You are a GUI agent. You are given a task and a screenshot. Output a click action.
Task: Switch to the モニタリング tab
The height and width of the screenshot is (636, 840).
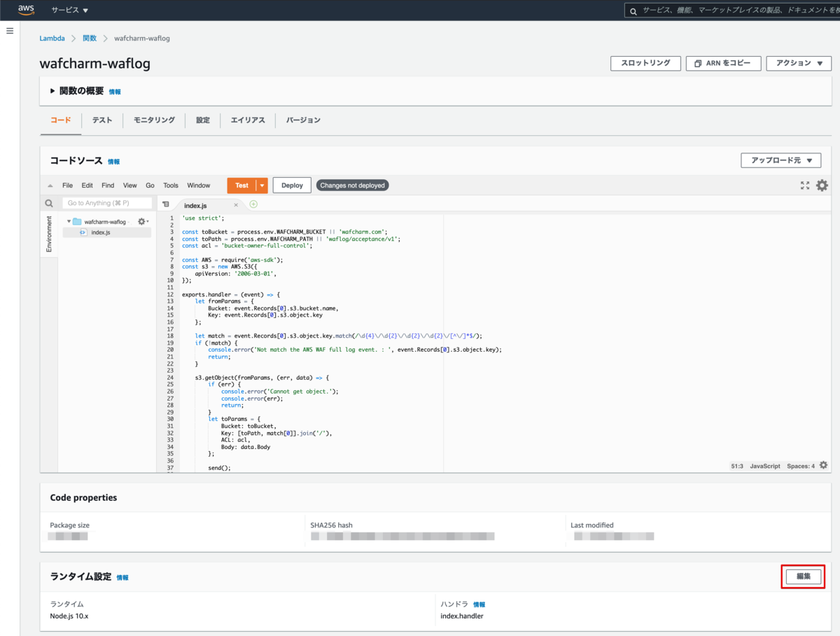click(x=154, y=120)
